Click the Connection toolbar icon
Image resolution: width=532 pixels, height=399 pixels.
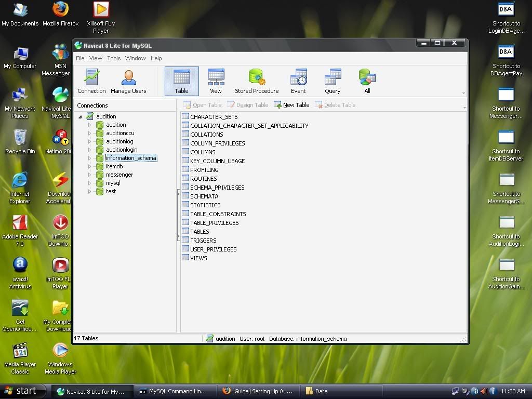[91, 81]
